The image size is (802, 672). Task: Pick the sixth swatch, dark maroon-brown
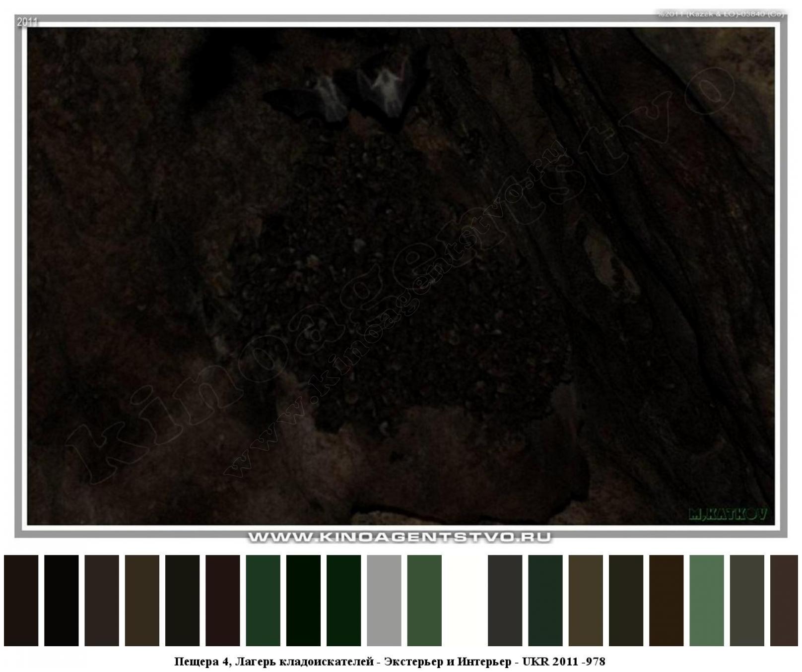coord(223,601)
